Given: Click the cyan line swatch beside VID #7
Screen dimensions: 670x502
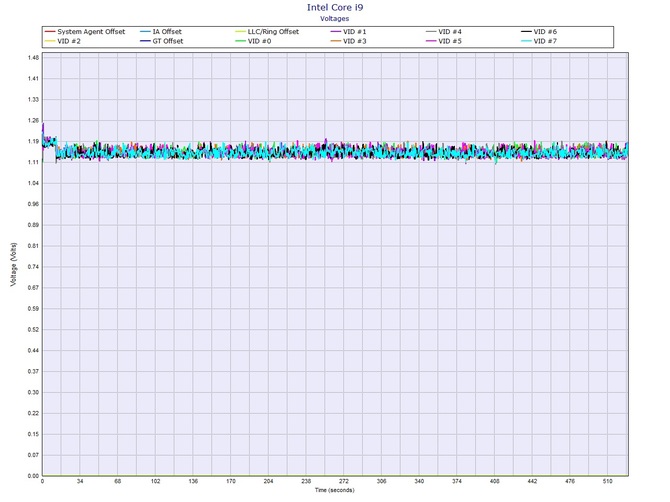Looking at the screenshot, I should coord(526,41).
